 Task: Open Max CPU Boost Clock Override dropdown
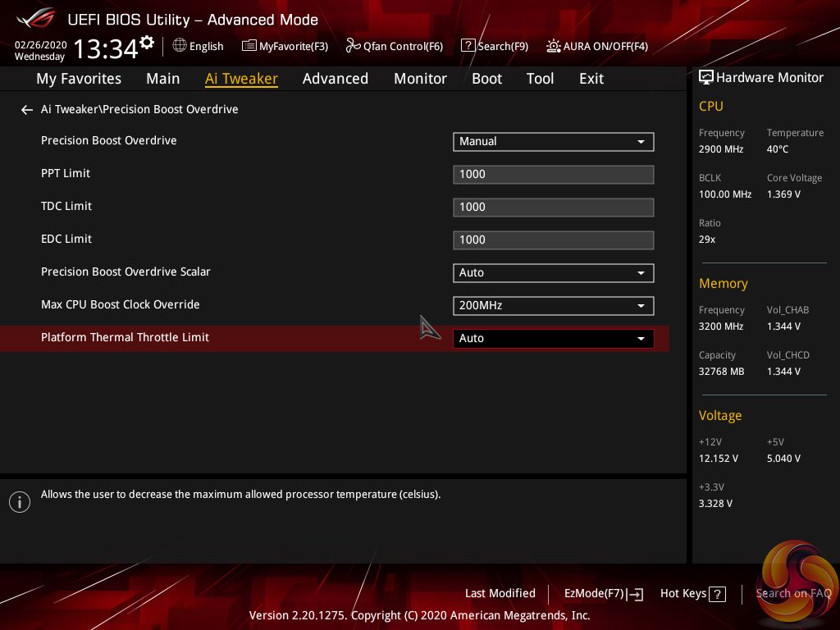(553, 305)
